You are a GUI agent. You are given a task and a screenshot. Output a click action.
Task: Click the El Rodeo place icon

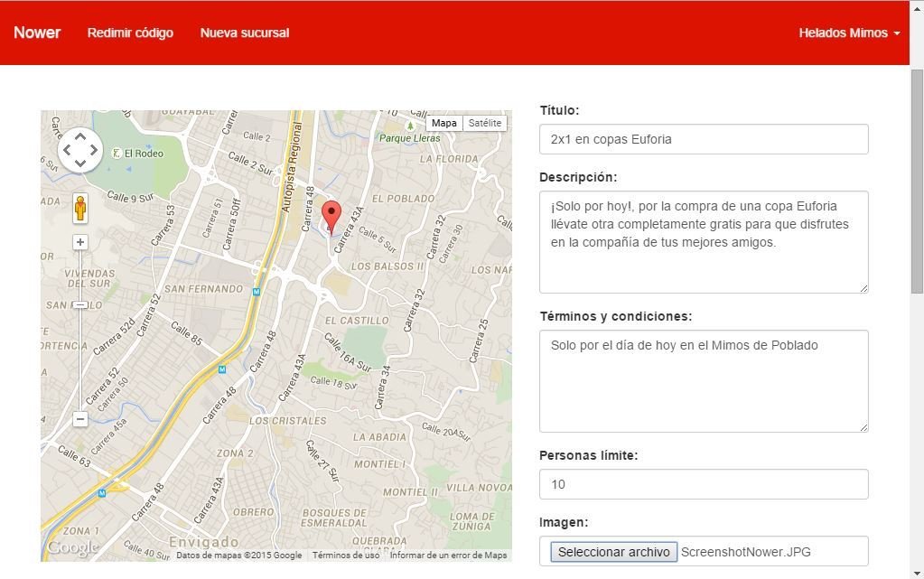click(117, 154)
